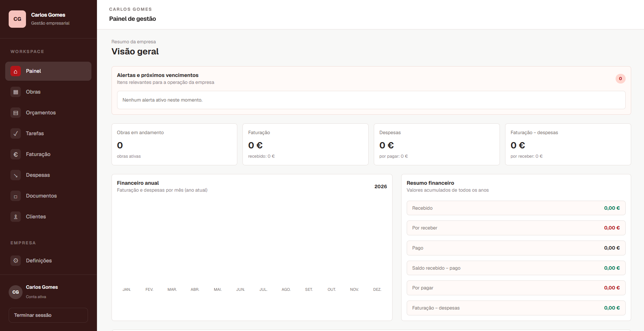Viewport: 644px width, 331px height.
Task: Click the Despesas summary card
Action: tap(437, 144)
